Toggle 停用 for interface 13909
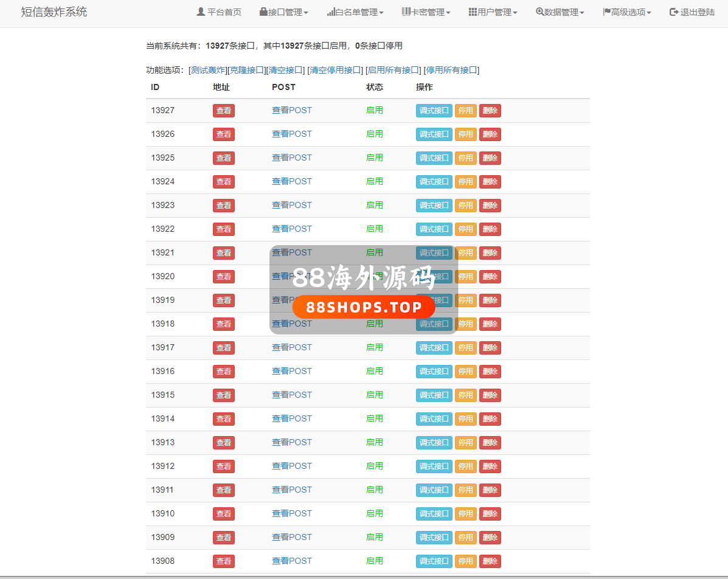The width and height of the screenshot is (728, 579). point(465,538)
